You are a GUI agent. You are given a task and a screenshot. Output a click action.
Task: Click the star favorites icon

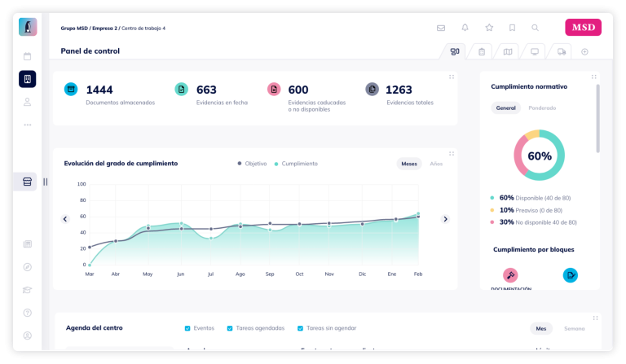tap(489, 28)
